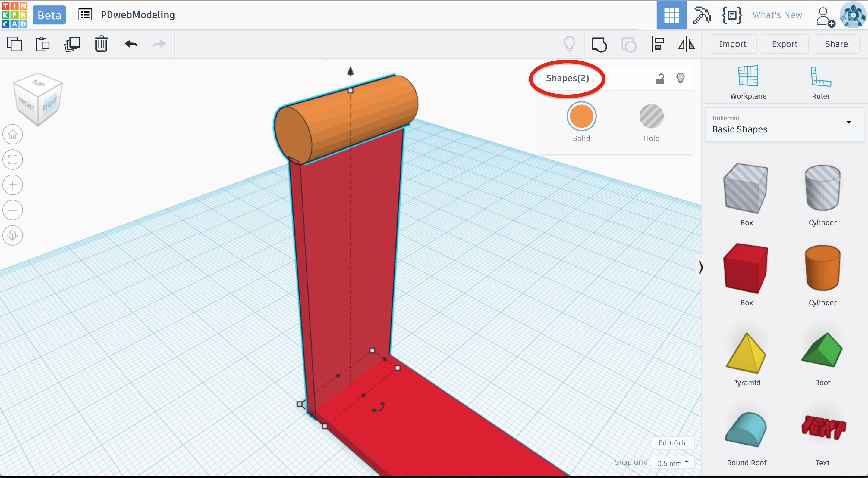868x478 pixels.
Task: Toggle the hide-selected lightbulb in Shapes panel
Action: [680, 79]
